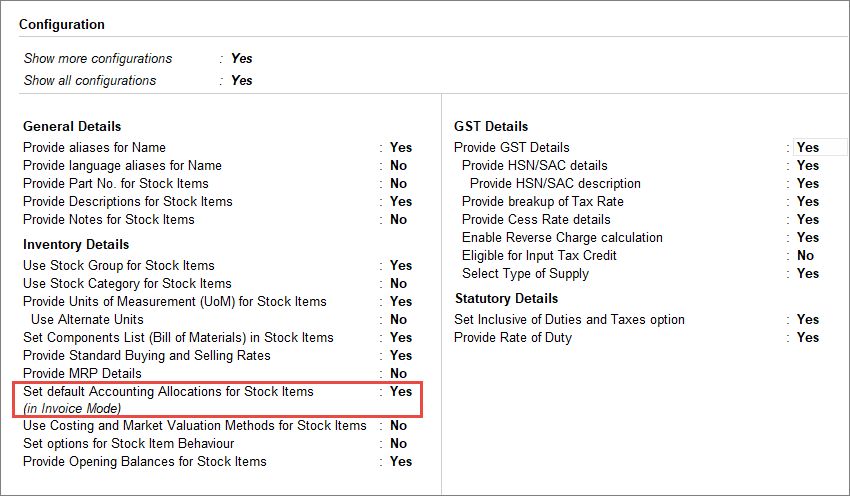
Task: Toggle Provide Notes for Stock Items value
Action: click(x=398, y=220)
